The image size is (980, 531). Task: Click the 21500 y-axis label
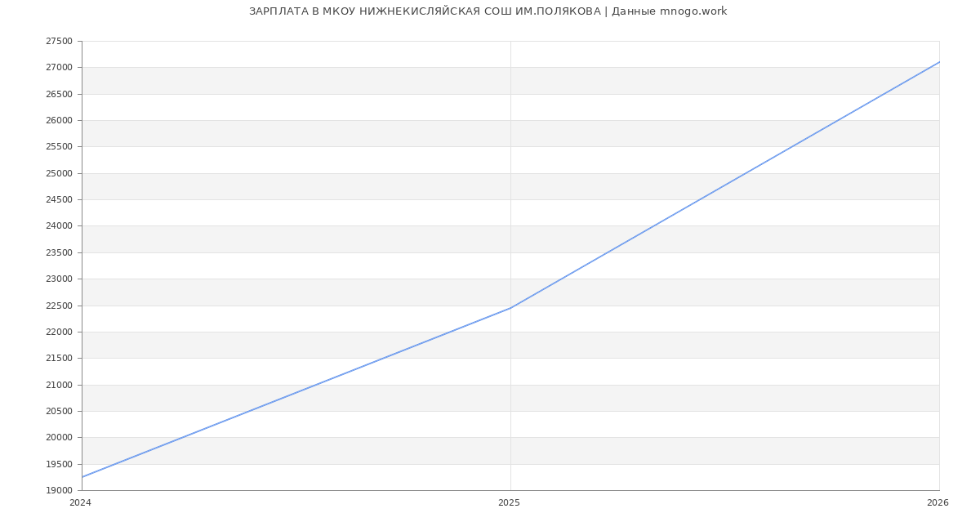(x=59, y=359)
